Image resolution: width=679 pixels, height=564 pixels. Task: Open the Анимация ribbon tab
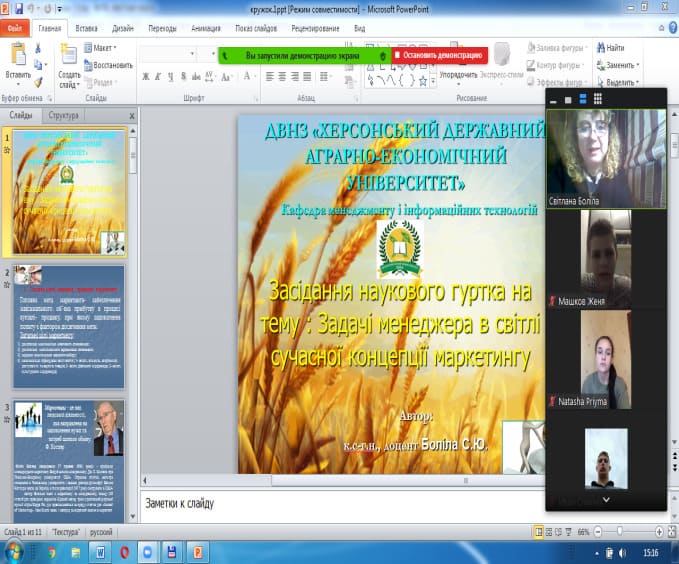click(x=206, y=28)
